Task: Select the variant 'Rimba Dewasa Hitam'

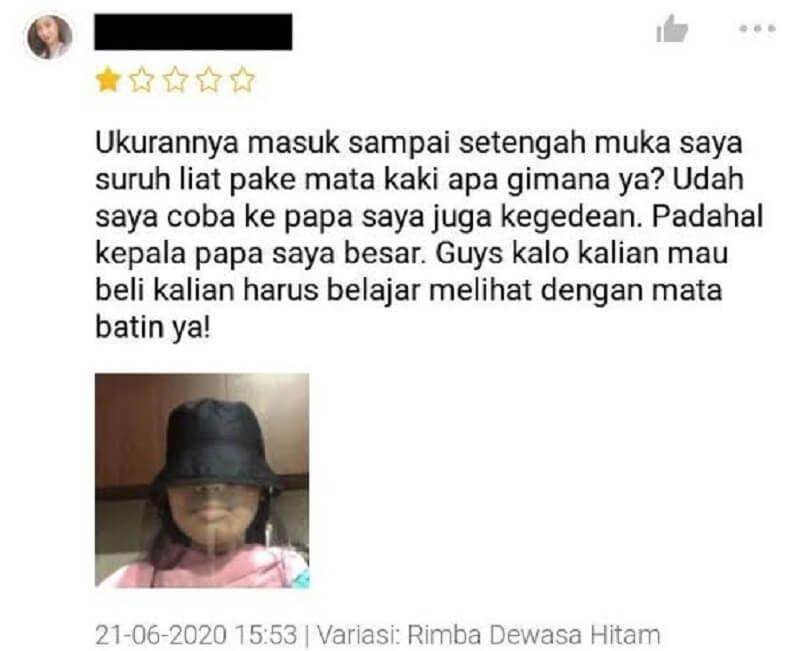Action: point(534,635)
